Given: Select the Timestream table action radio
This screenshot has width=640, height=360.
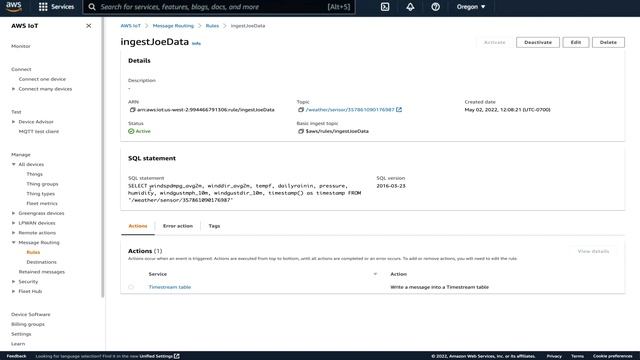Looking at the screenshot, I should point(131,287).
